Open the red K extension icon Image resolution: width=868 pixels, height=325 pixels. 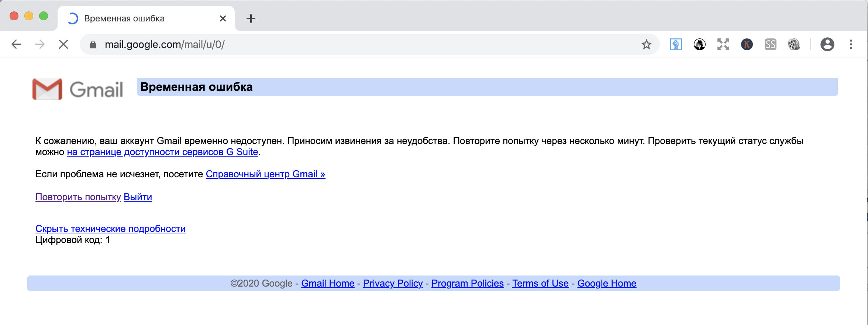pos(747,45)
